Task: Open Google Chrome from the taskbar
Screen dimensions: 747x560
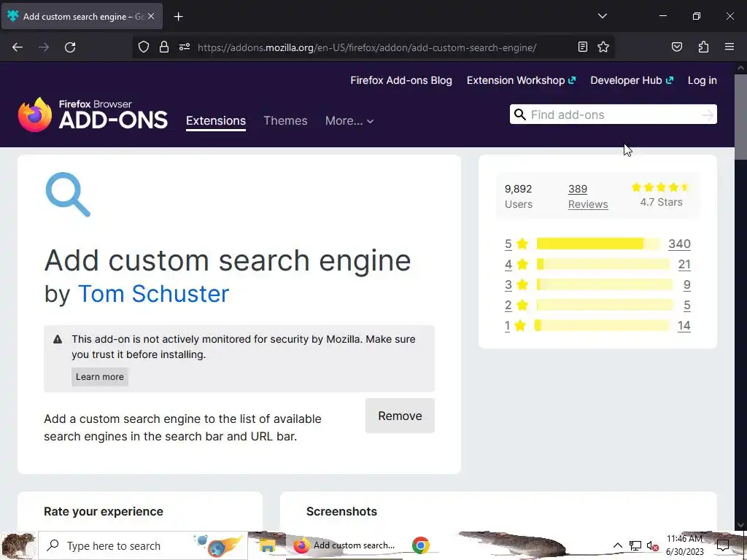Action: point(421,545)
